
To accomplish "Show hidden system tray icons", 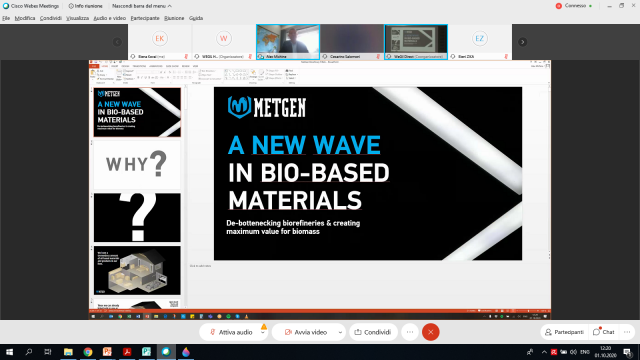I will click(544, 352).
